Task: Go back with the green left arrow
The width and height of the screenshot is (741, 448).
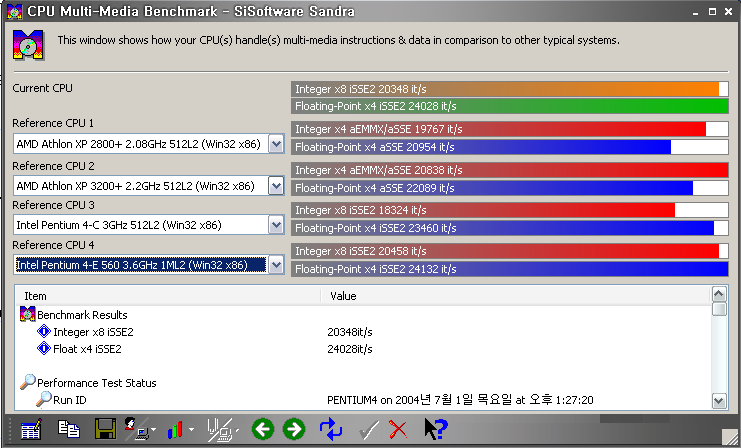Action: (x=263, y=429)
